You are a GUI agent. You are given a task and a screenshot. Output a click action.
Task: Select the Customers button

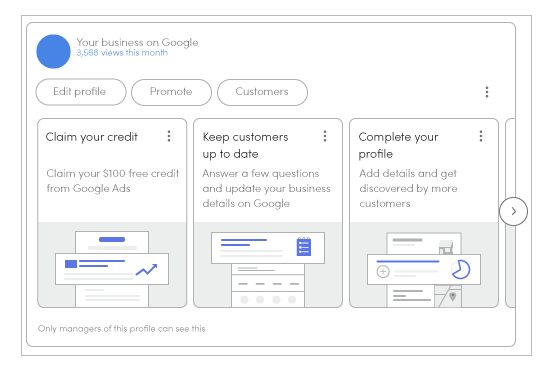point(262,92)
